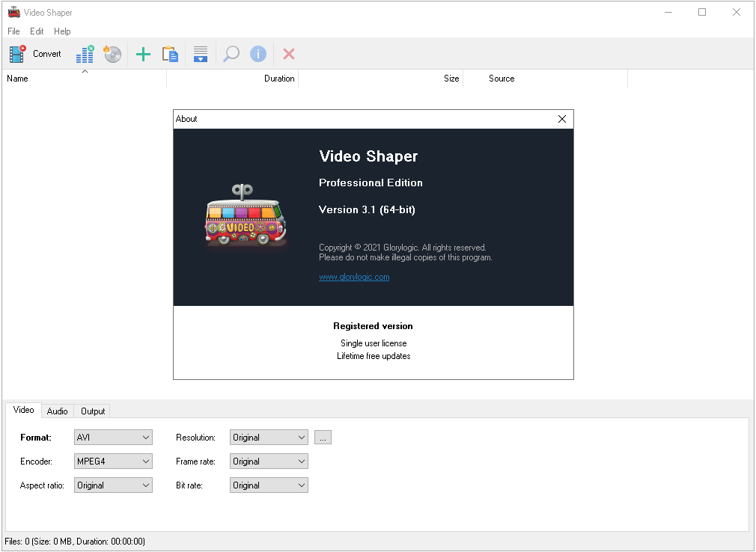Viewport: 756px width, 552px height.
Task: Open the blue info icon
Action: tap(258, 54)
